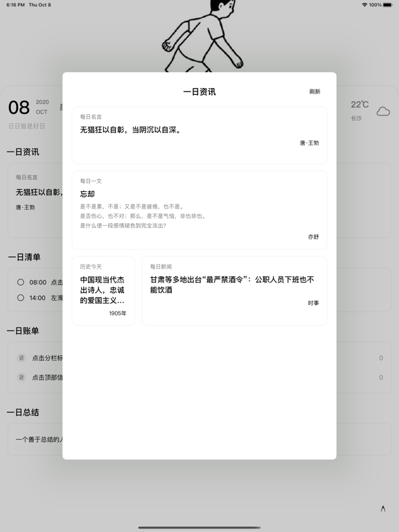
Task: Tap the walking person illustration
Action: point(203,35)
